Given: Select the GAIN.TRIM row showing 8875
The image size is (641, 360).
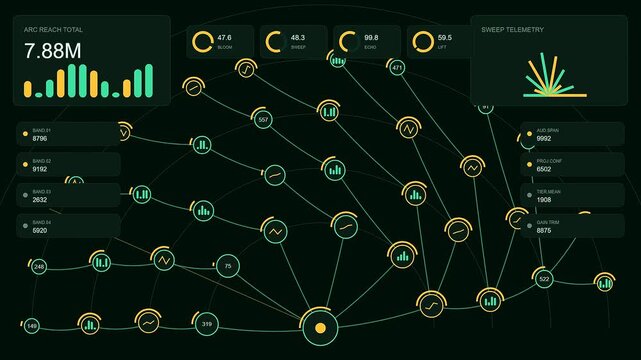Looking at the screenshot, I should coord(572,226).
